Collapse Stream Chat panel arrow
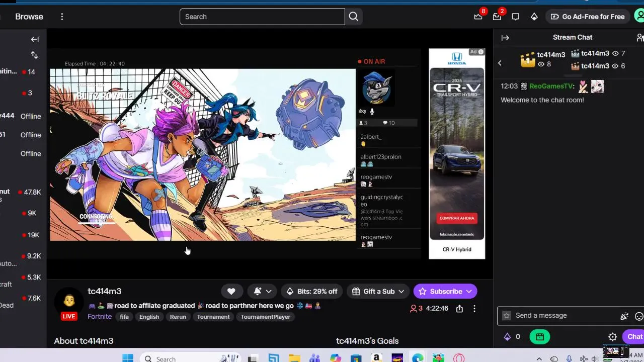Viewport: 644px width, 362px height. [505, 38]
